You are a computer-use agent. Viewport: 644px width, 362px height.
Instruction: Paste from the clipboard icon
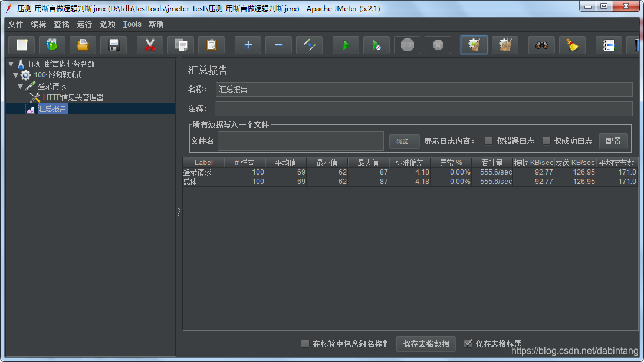coord(212,45)
